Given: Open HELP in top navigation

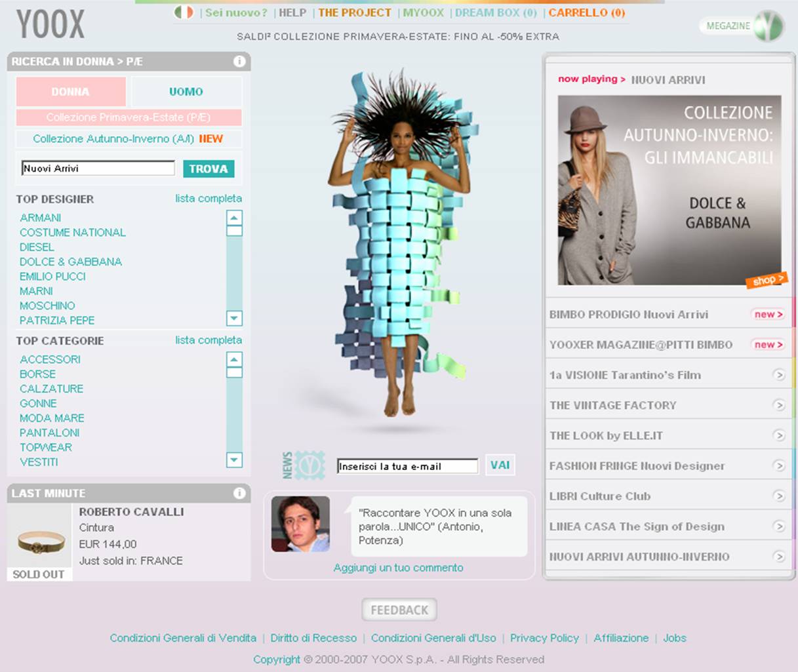Looking at the screenshot, I should click(292, 12).
